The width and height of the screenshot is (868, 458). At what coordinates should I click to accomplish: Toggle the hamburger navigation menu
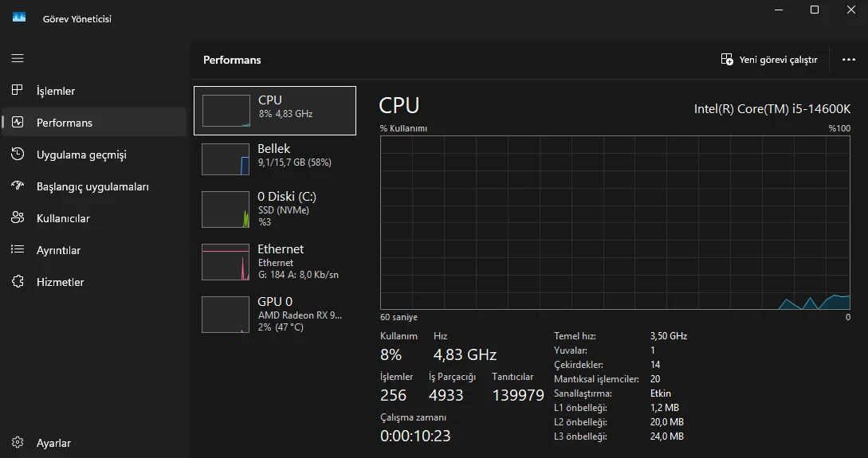18,58
